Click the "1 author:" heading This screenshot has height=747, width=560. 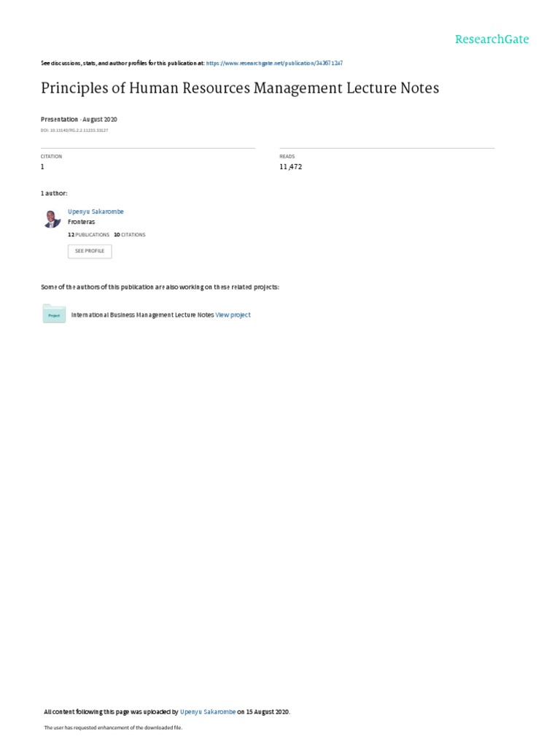pos(54,193)
